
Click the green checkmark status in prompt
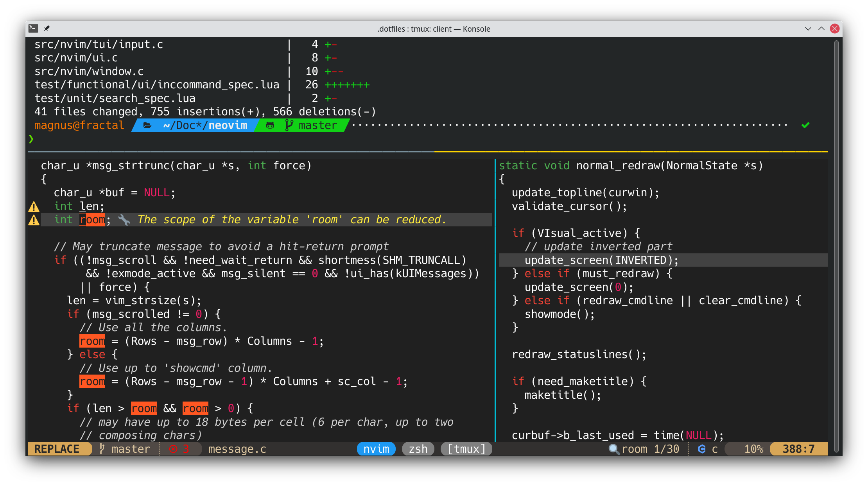[805, 125]
